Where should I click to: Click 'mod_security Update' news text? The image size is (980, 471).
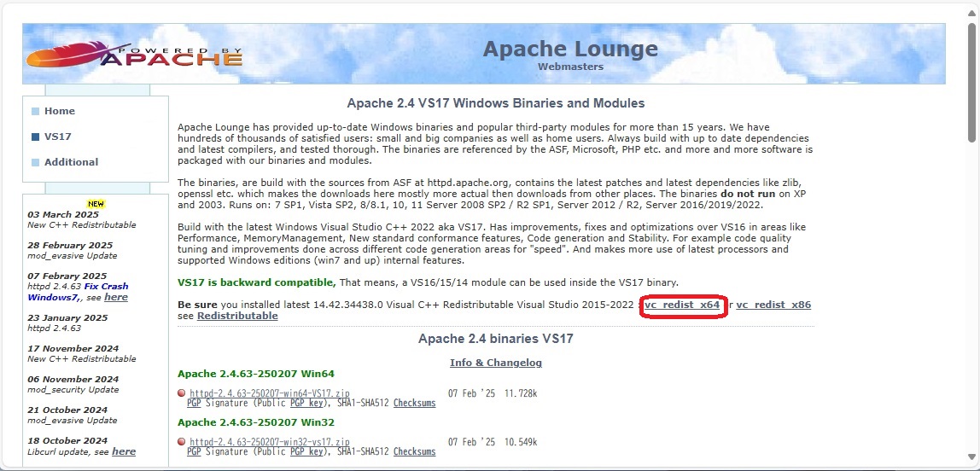tap(73, 390)
